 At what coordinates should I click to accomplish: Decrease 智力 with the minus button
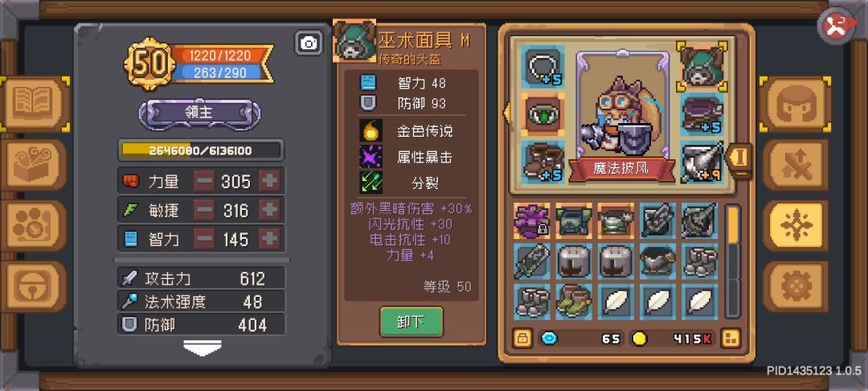coord(204,239)
